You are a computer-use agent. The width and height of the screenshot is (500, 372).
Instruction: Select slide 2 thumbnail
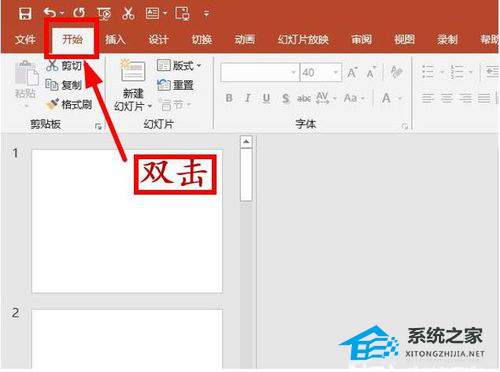pos(127,339)
